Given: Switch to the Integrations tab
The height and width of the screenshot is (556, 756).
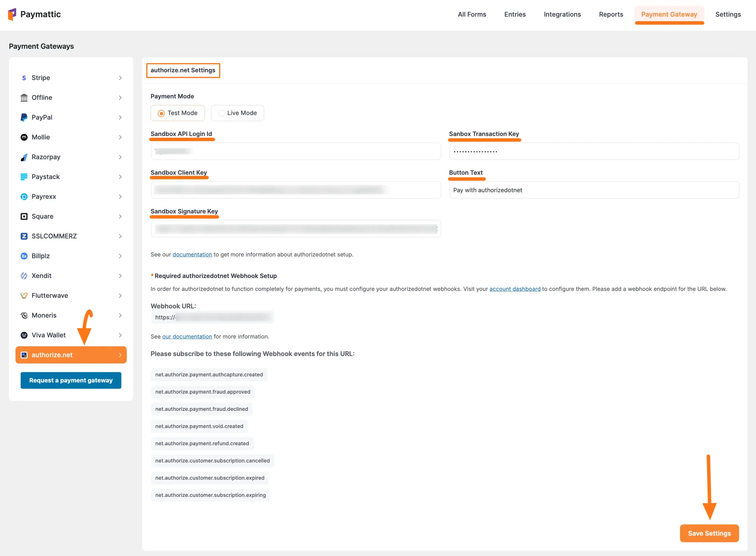Looking at the screenshot, I should coord(562,14).
